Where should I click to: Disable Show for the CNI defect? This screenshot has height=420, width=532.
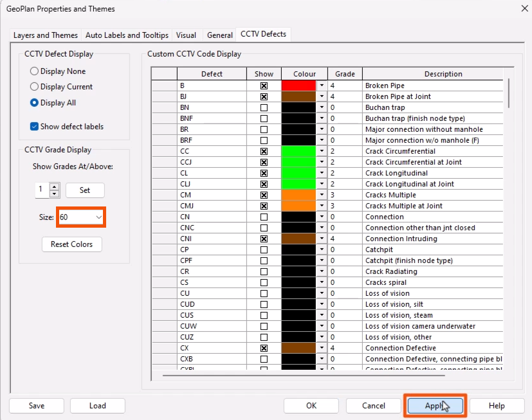[264, 239]
